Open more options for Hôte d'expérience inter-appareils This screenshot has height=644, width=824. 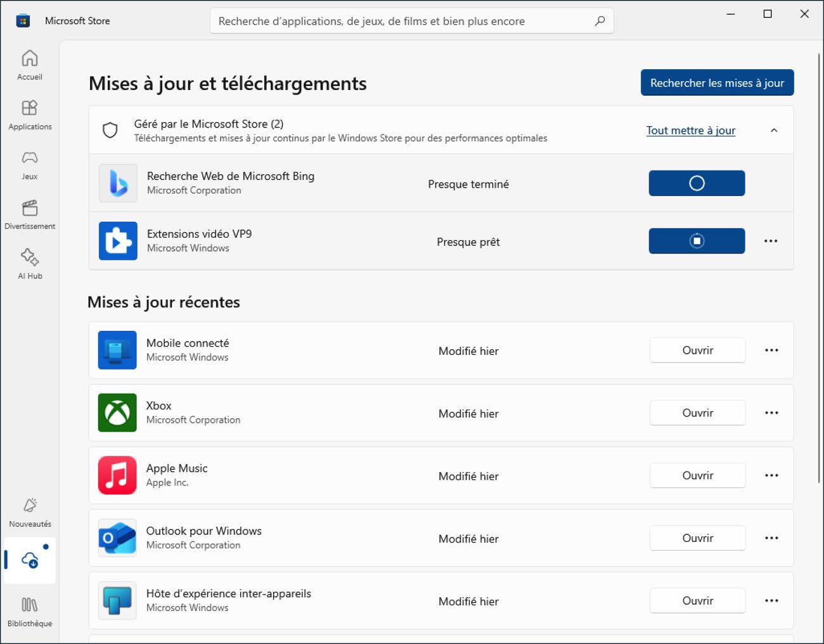pyautogui.click(x=771, y=600)
